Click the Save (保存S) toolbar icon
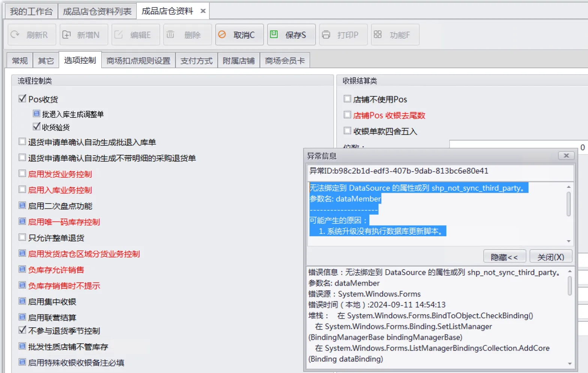588x373 pixels. (274, 34)
